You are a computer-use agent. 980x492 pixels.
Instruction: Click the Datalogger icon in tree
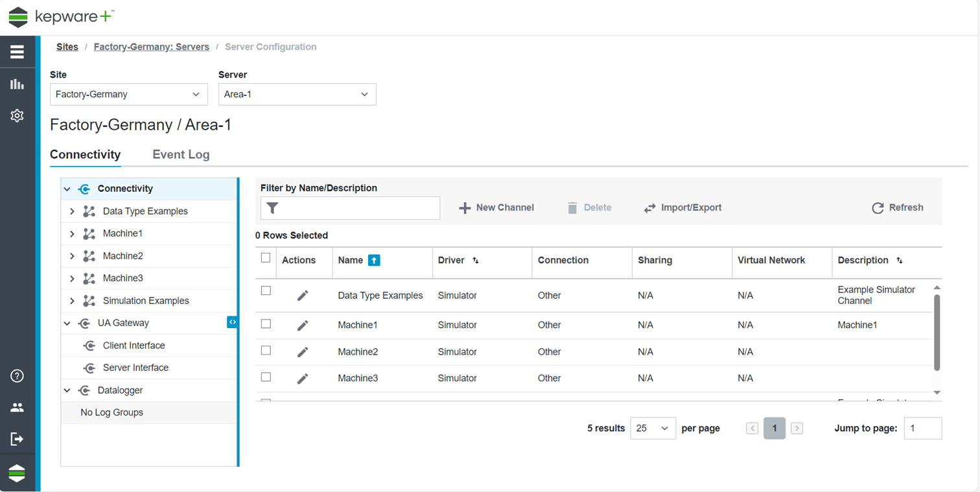84,390
